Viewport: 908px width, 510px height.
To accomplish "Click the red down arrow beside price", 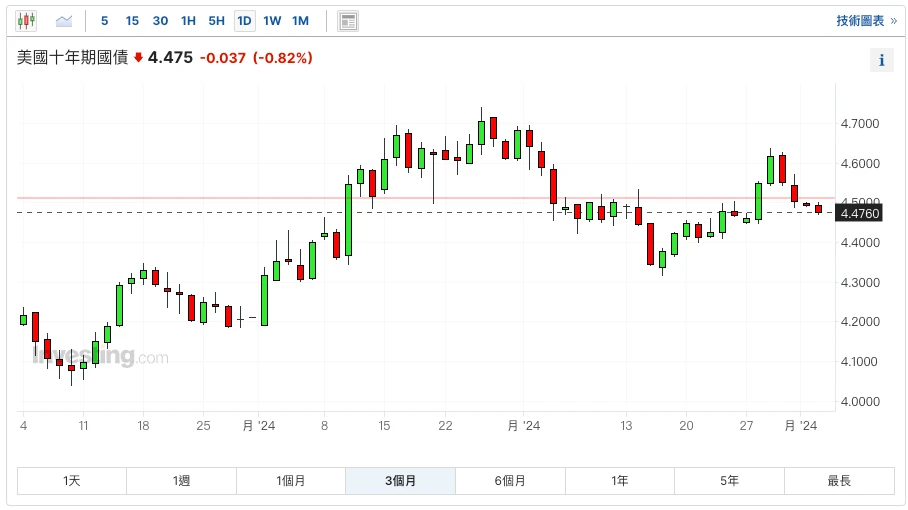I will point(138,58).
